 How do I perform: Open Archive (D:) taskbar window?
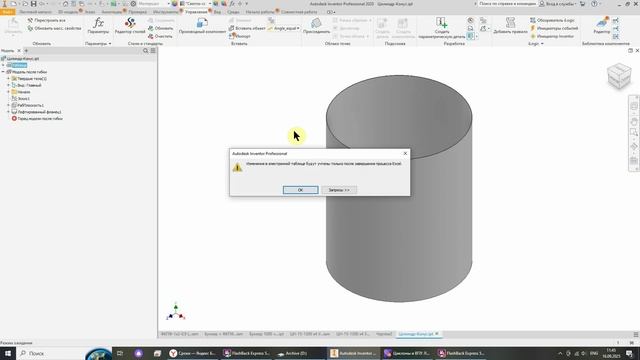click(297, 353)
